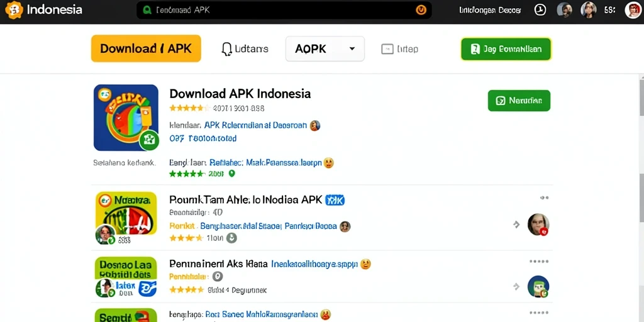644x322 pixels.
Task: Click the green badge on first app icon
Action: 149,140
